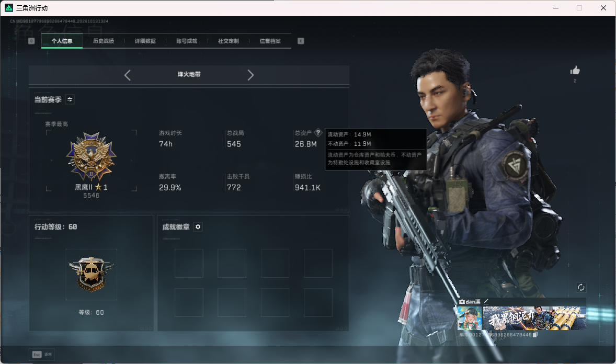Click the 烽火地带 mode title
This screenshot has width=616, height=364.
[x=189, y=74]
